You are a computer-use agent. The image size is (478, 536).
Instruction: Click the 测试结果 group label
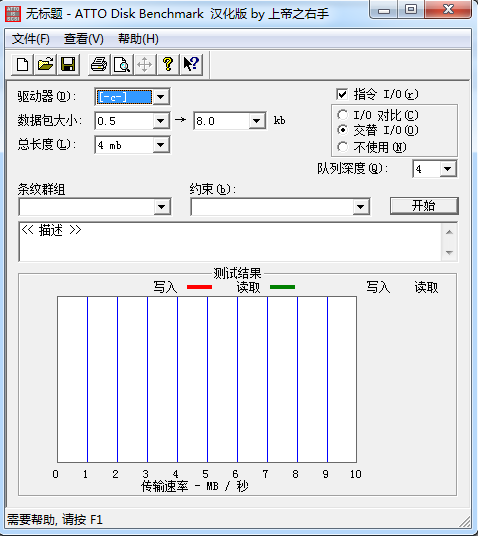pyautogui.click(x=237, y=273)
